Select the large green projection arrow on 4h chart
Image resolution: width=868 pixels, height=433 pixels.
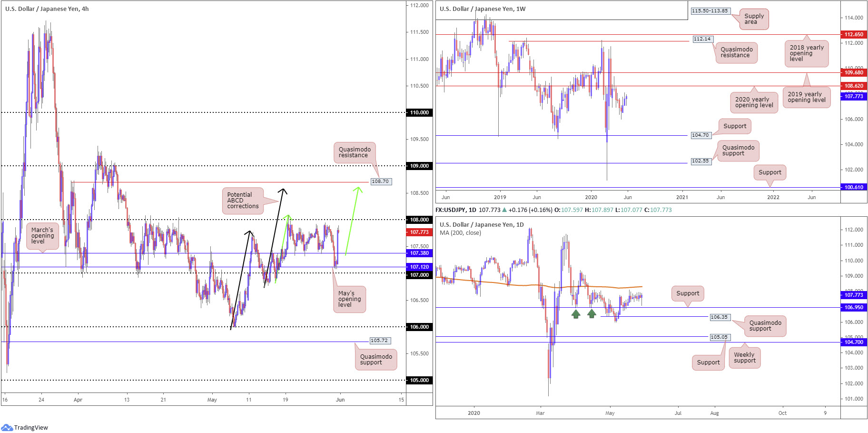click(353, 220)
